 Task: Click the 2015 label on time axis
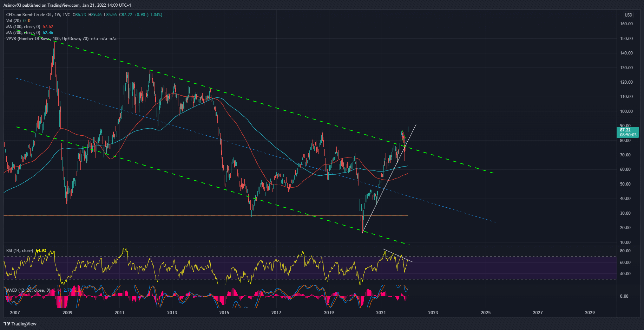(x=224, y=312)
